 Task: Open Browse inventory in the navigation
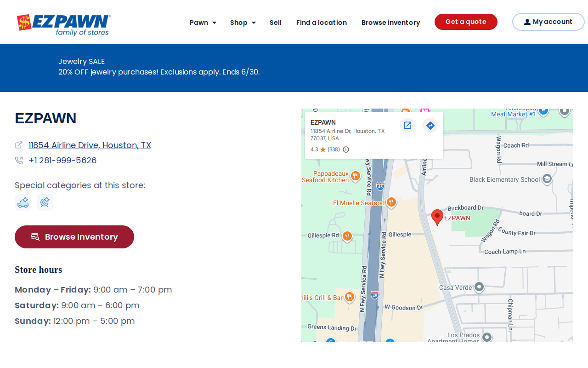coord(390,23)
